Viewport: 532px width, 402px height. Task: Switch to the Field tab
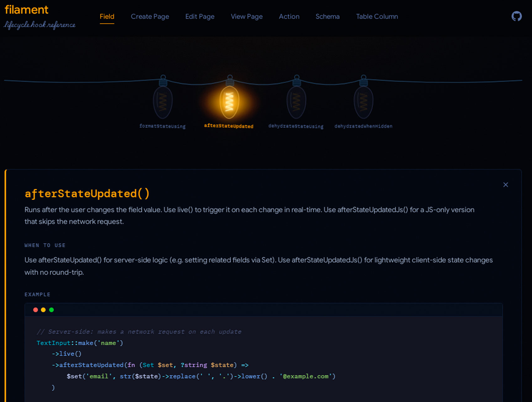[107, 17]
